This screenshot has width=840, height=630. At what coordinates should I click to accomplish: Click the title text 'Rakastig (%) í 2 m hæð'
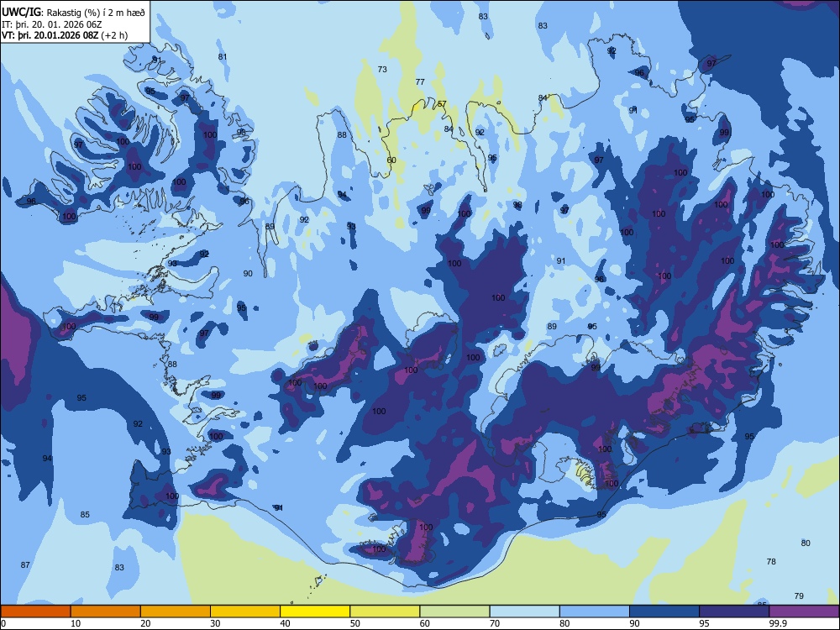click(x=97, y=13)
